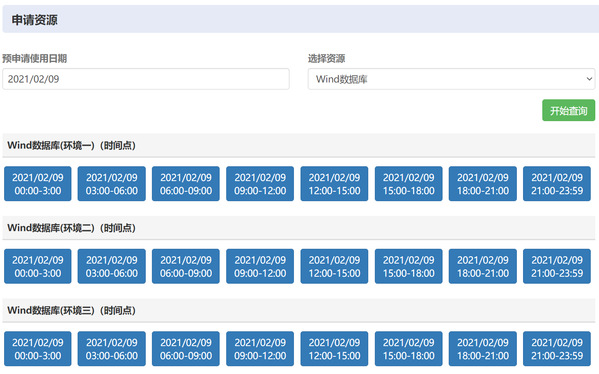Screen dimensions: 599x374
Task: Open the 选择资源 Wind数据库 dropdown
Action: pos(452,79)
